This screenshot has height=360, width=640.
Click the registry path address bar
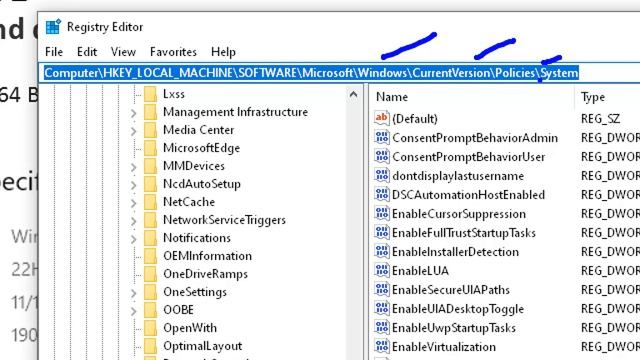(339, 73)
